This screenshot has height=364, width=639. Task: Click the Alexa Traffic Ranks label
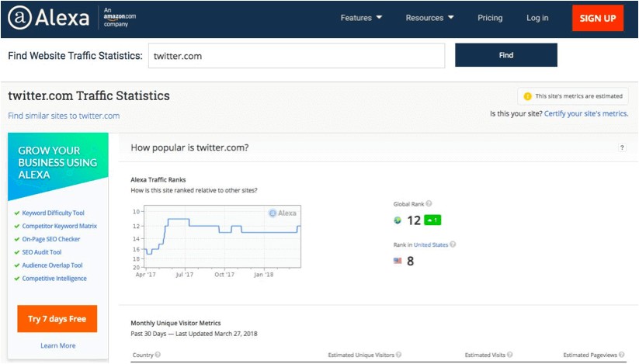click(158, 179)
